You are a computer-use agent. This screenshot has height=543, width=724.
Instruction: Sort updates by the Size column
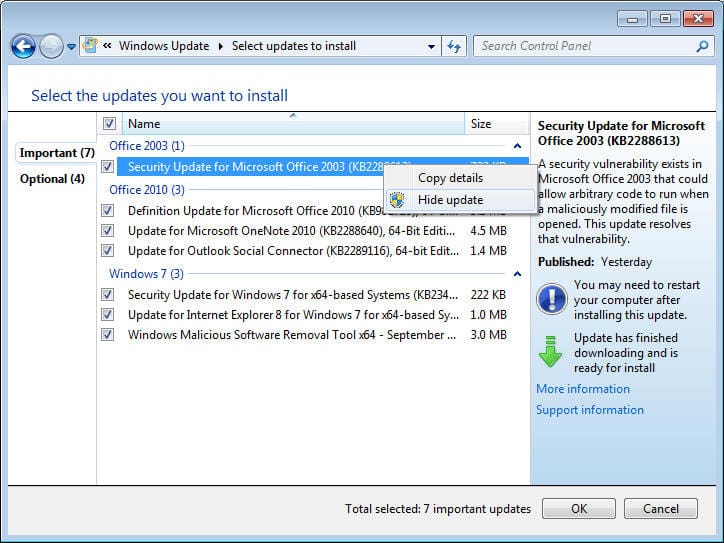click(496, 124)
